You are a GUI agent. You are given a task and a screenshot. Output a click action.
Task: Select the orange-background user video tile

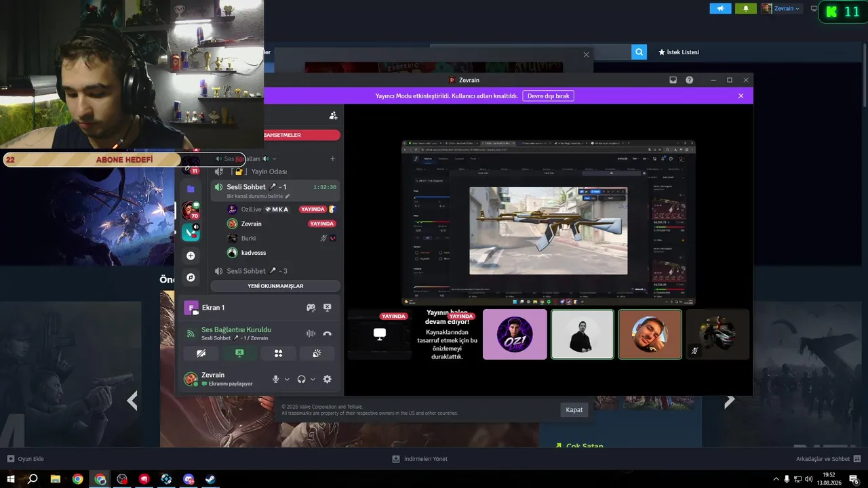650,334
